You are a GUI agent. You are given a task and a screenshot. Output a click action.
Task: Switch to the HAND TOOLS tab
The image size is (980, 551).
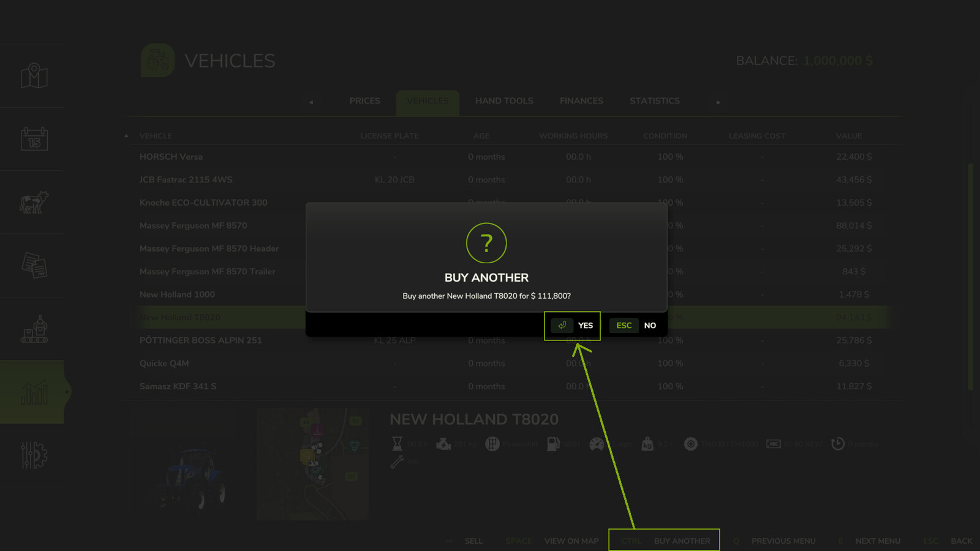[504, 101]
